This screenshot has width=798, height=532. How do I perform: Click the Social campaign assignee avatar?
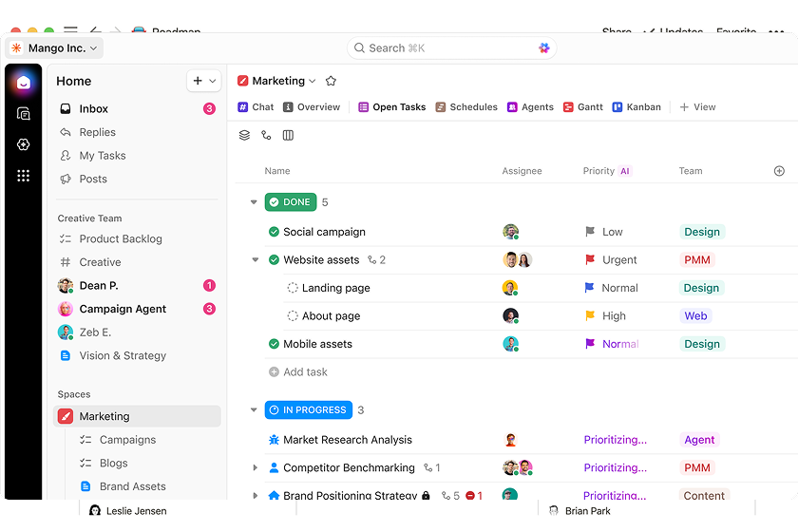[x=510, y=232]
